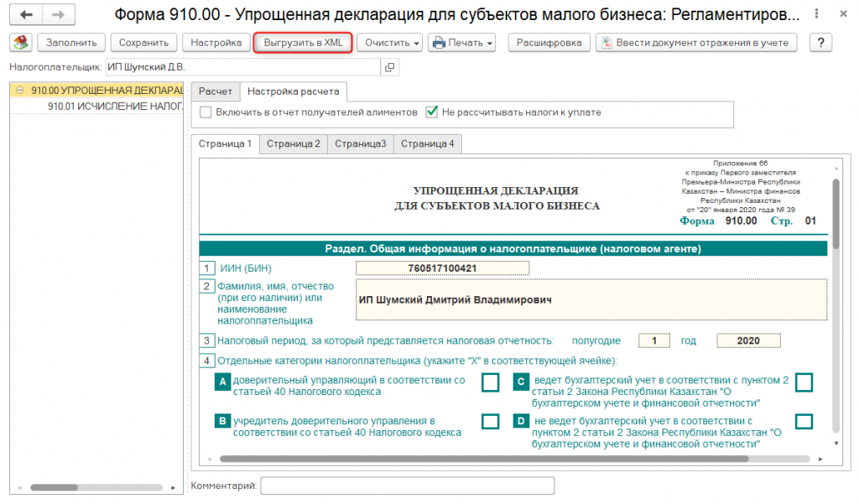859x504 pixels.
Task: Select 910.01 ИСЧИСЛЕНИЕ НАЛОГОВ tree item
Action: click(114, 107)
